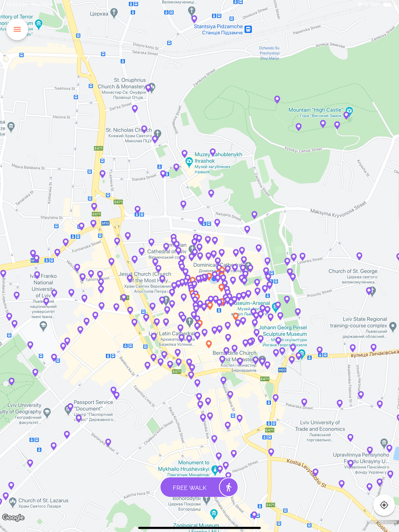399x532 pixels.
Task: Tap the Muzey Zahublenykh Ihrashok museum icon
Action: [189, 162]
